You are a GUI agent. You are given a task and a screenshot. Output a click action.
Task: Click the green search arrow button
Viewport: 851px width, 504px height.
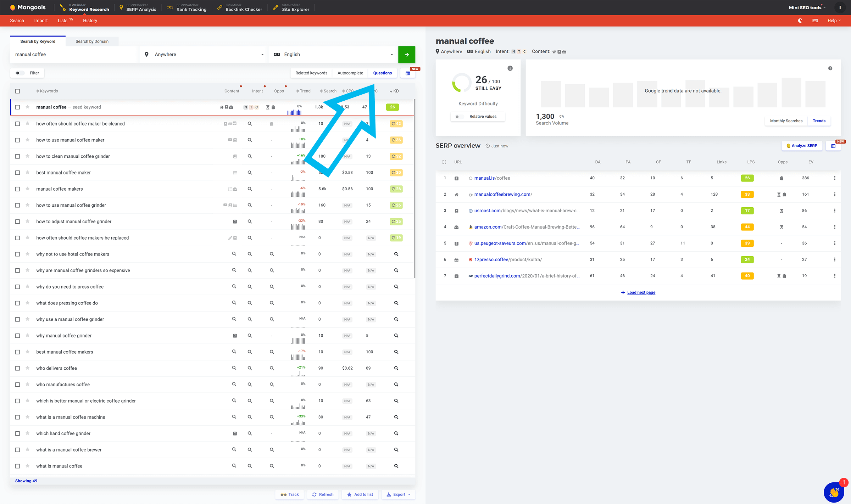[407, 55]
